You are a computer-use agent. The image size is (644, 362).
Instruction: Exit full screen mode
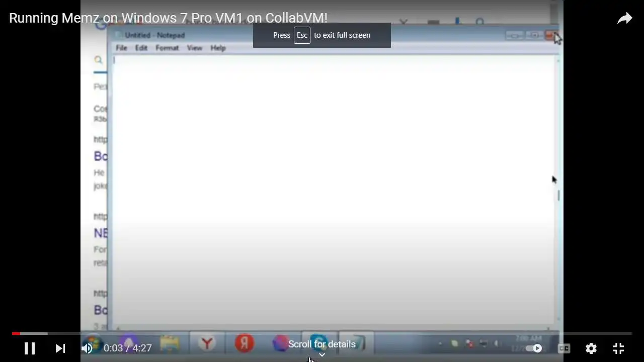click(618, 348)
